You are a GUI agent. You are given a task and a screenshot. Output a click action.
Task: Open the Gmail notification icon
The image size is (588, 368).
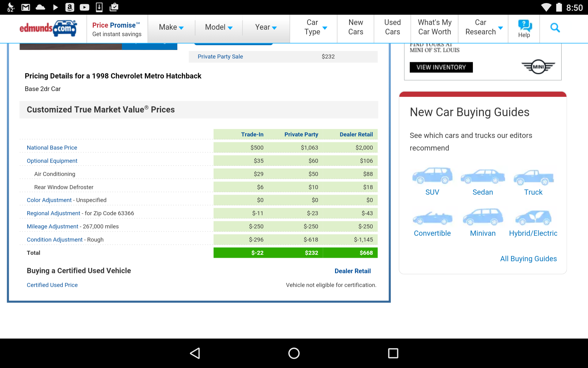[26, 7]
